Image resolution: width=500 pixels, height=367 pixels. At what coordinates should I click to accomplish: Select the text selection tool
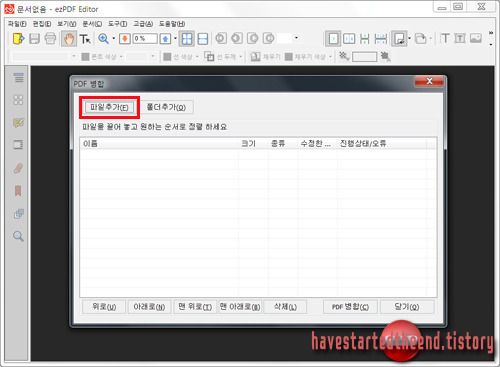click(85, 39)
